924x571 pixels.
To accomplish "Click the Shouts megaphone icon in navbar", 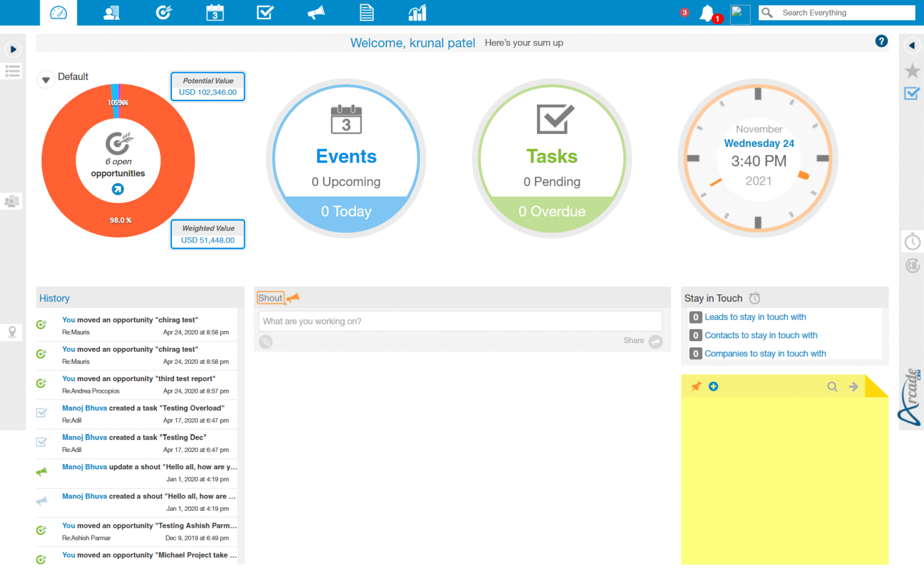I will pos(316,12).
